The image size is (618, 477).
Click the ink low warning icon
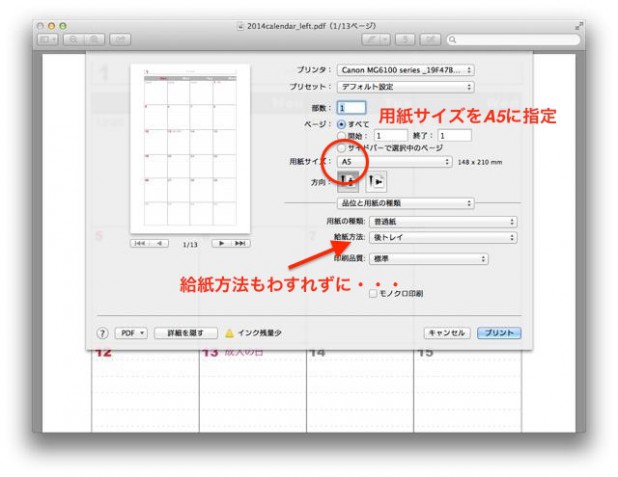(x=228, y=333)
